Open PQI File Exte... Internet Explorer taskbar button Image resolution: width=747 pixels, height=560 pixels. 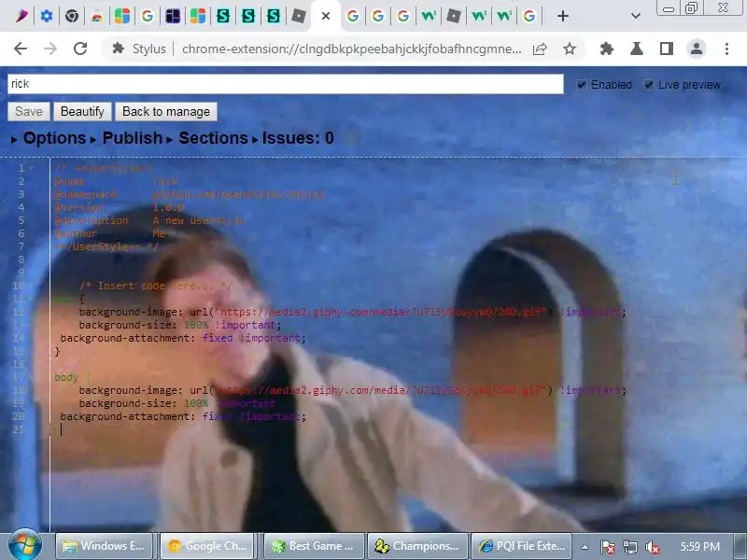click(x=522, y=546)
